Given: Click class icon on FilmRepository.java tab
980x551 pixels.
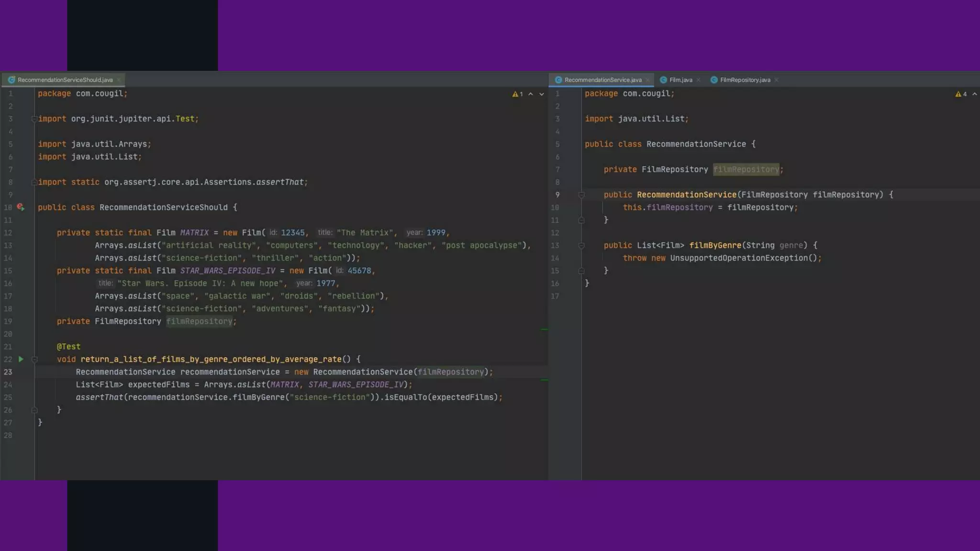Looking at the screenshot, I should [714, 80].
